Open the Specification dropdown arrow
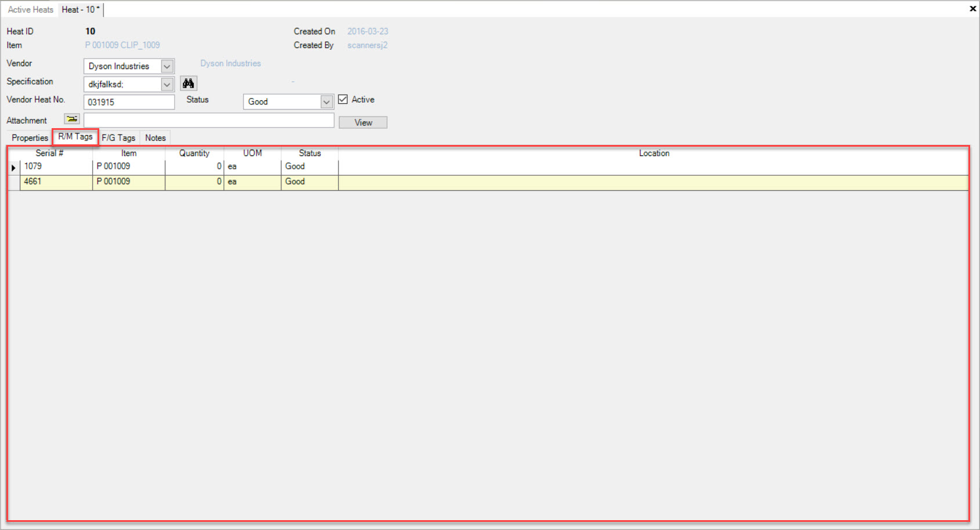The image size is (980, 530). (167, 84)
